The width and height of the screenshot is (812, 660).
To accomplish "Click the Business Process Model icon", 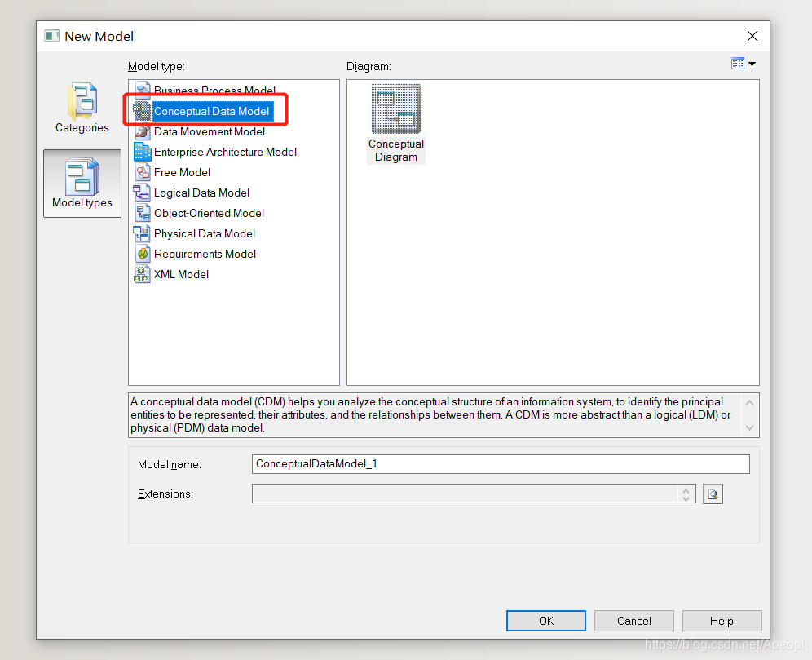I will (143, 90).
